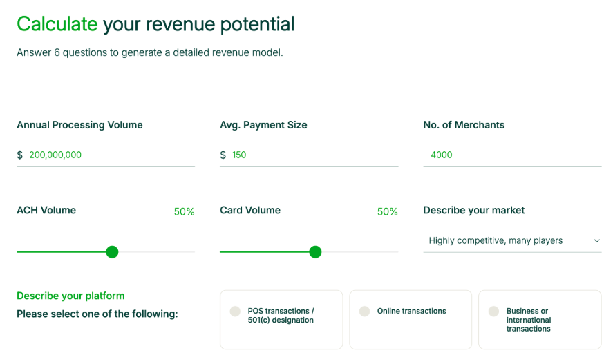Open the Describe your market dropdown
Screen dimensions: 613x364
coord(512,240)
